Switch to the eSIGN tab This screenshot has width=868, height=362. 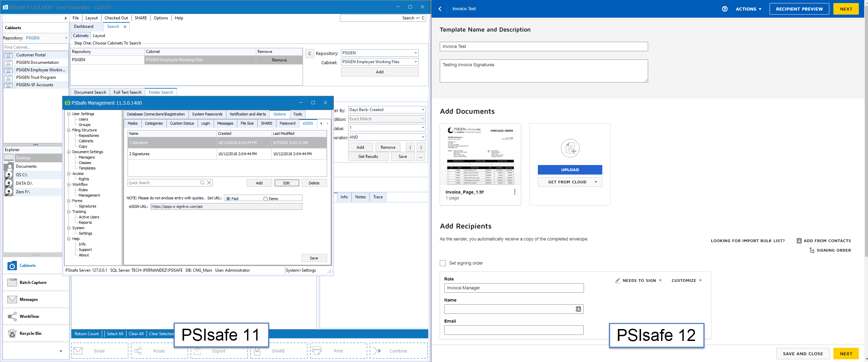pos(308,123)
